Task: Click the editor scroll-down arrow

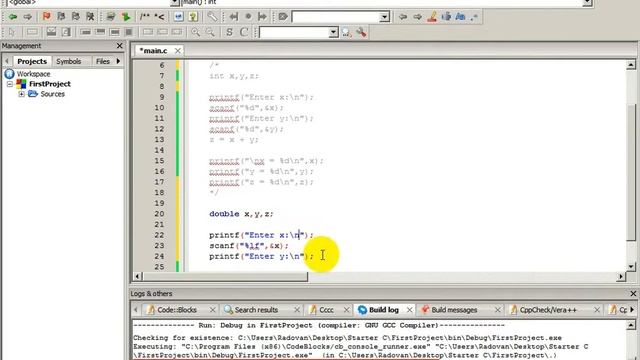Action: [631, 267]
